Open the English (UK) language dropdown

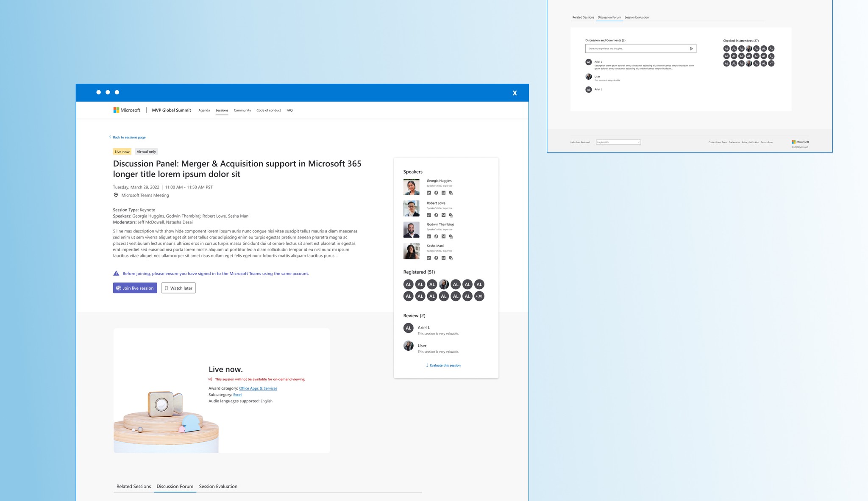click(618, 142)
